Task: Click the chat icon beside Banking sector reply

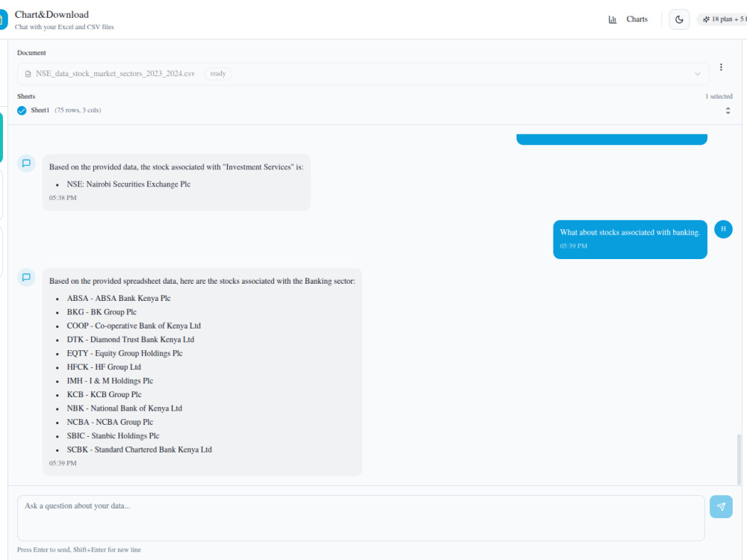Action: tap(26, 277)
